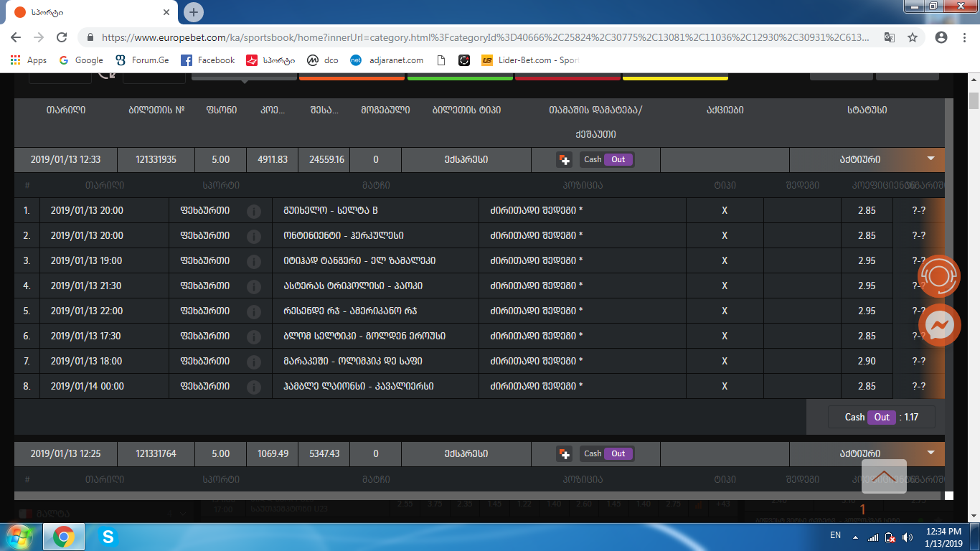Image resolution: width=980 pixels, height=551 pixels.
Task: Open the dco bookmark
Action: [x=323, y=60]
